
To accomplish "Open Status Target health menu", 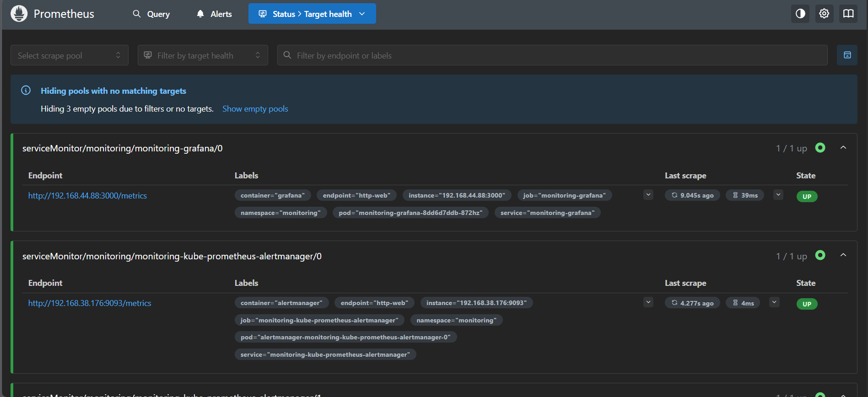I will pyautogui.click(x=312, y=14).
